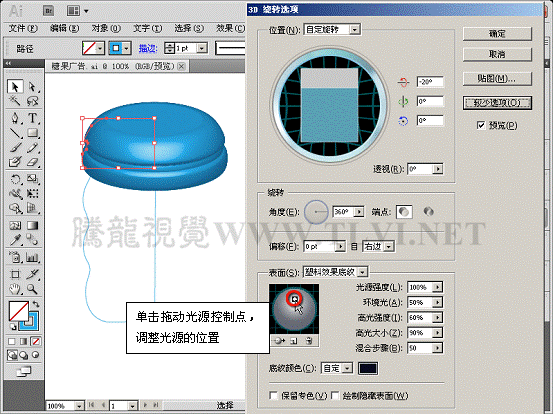Select the Eraser tool
The height and width of the screenshot is (414, 553).
click(32, 162)
